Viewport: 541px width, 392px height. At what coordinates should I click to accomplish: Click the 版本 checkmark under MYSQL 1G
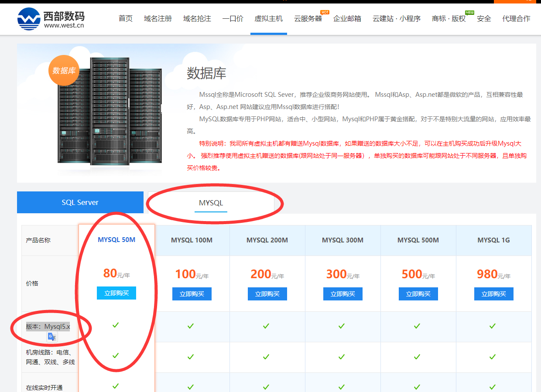[493, 326]
